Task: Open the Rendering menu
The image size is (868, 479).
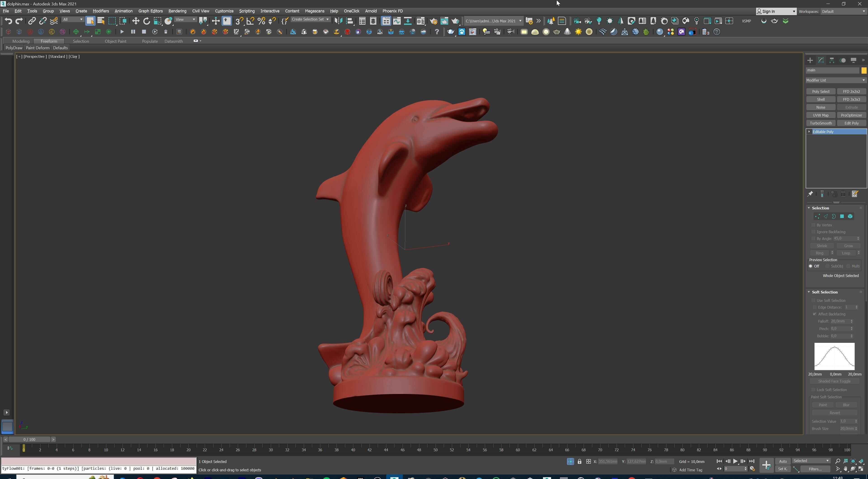Action: [x=177, y=11]
